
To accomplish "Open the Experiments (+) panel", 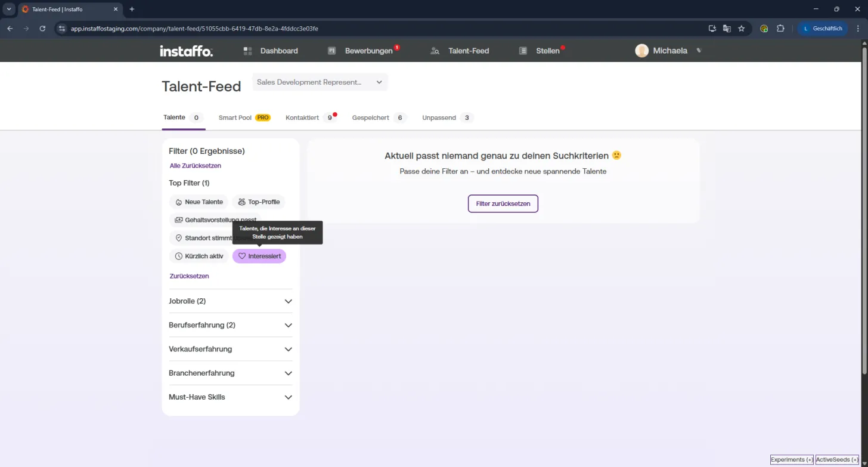I will (792, 460).
